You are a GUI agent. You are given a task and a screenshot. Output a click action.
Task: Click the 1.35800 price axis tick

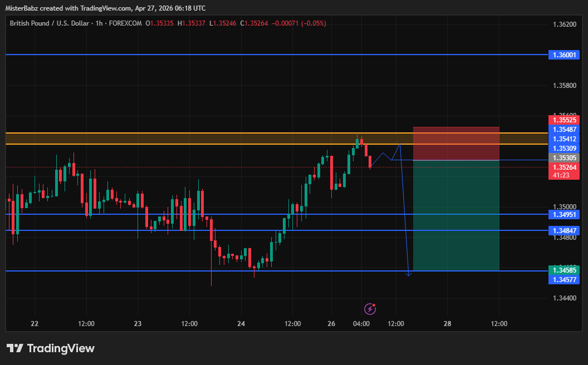565,86
